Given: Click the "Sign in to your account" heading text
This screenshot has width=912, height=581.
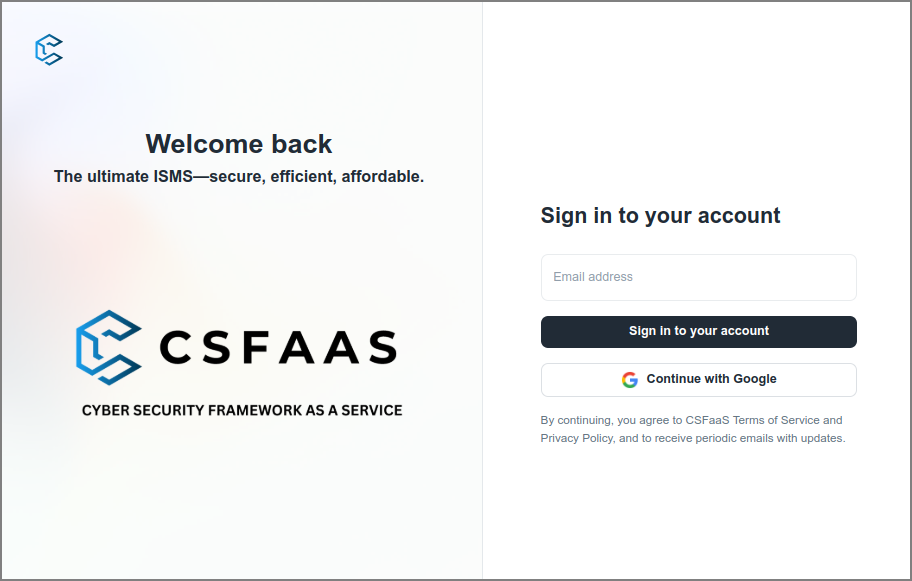Looking at the screenshot, I should (660, 215).
